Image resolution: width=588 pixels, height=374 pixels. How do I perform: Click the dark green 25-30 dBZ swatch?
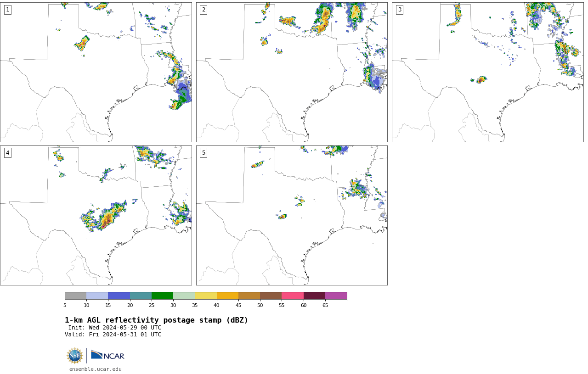[x=162, y=296]
